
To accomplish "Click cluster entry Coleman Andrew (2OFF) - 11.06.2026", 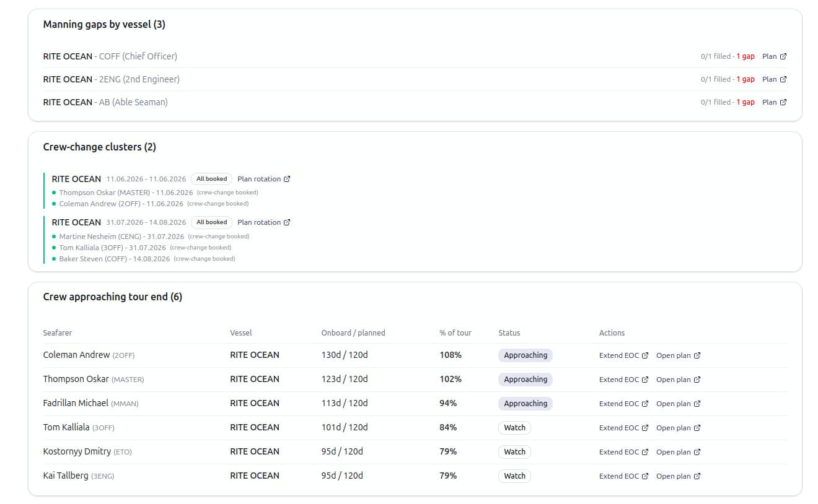I will 121,204.
